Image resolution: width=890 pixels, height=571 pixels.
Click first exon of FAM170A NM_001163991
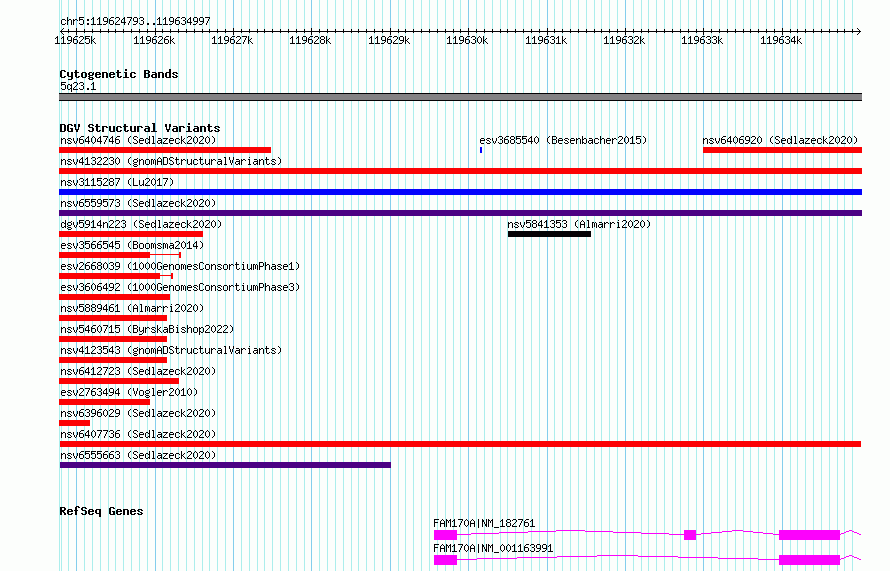pos(446,560)
